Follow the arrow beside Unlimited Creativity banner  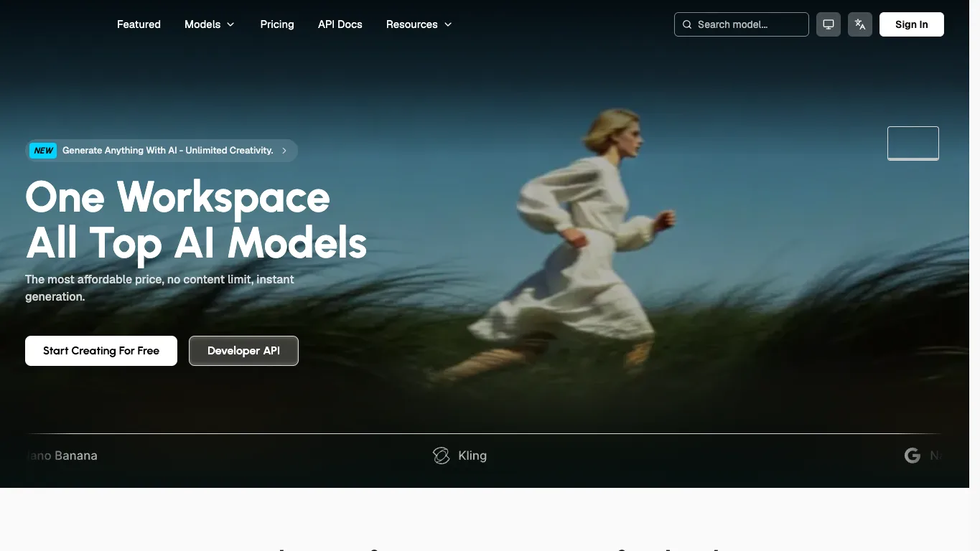(284, 151)
